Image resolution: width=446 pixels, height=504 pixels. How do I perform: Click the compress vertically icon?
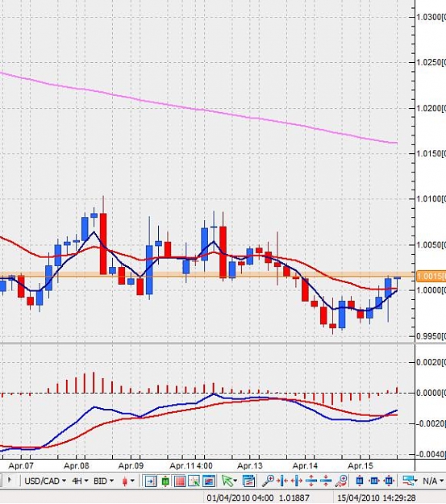coord(326,481)
